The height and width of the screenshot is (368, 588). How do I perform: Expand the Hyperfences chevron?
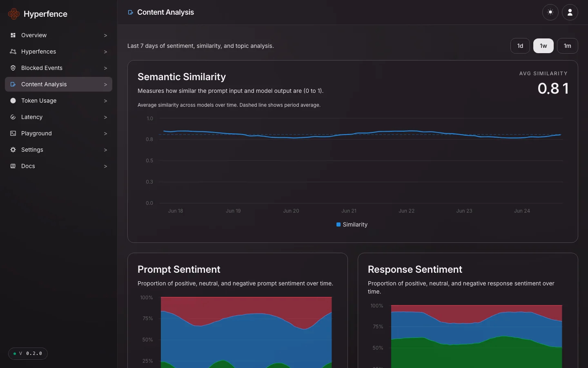click(105, 52)
